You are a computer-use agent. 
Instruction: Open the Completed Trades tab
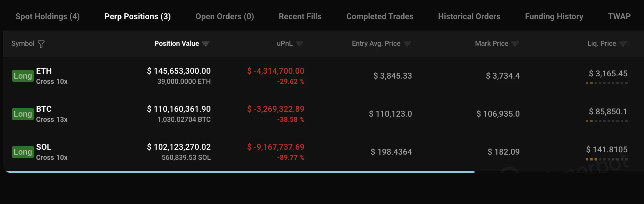pos(380,16)
